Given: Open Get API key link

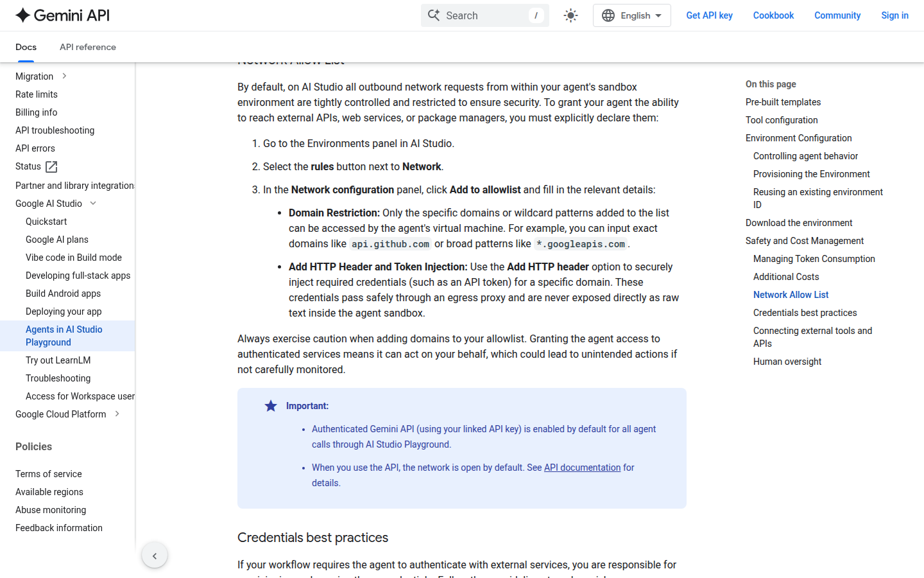Looking at the screenshot, I should [x=709, y=15].
